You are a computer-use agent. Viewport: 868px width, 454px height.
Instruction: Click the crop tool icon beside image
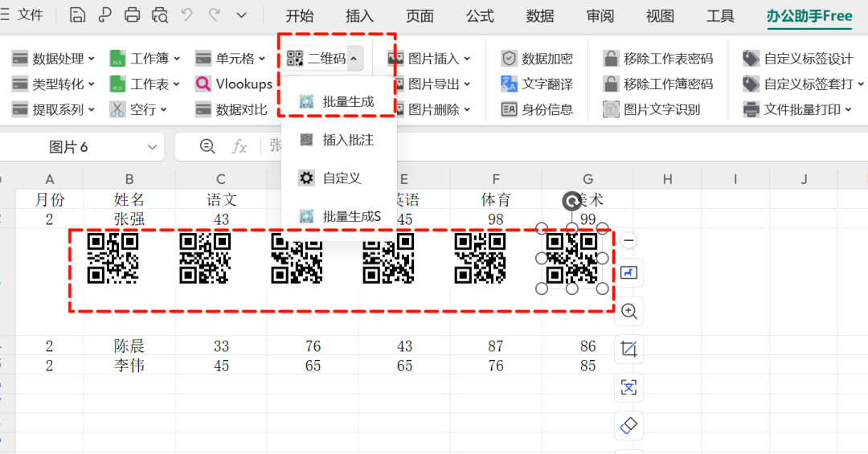point(628,349)
